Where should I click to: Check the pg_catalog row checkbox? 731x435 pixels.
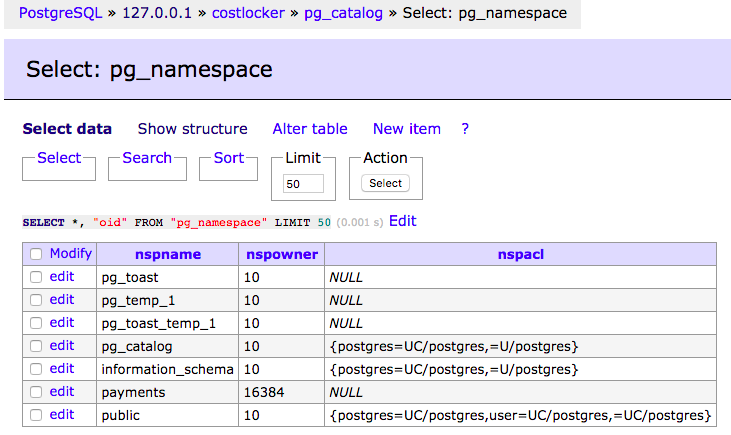(x=36, y=346)
